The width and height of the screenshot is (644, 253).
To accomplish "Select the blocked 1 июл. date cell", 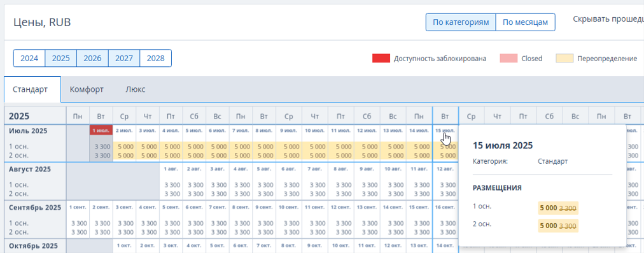I will tap(101, 131).
